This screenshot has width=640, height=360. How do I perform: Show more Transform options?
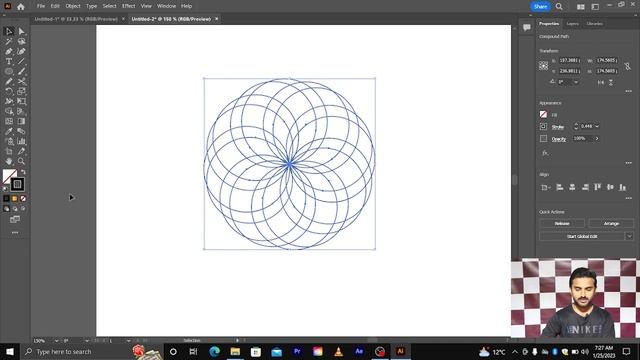pyautogui.click(x=629, y=91)
